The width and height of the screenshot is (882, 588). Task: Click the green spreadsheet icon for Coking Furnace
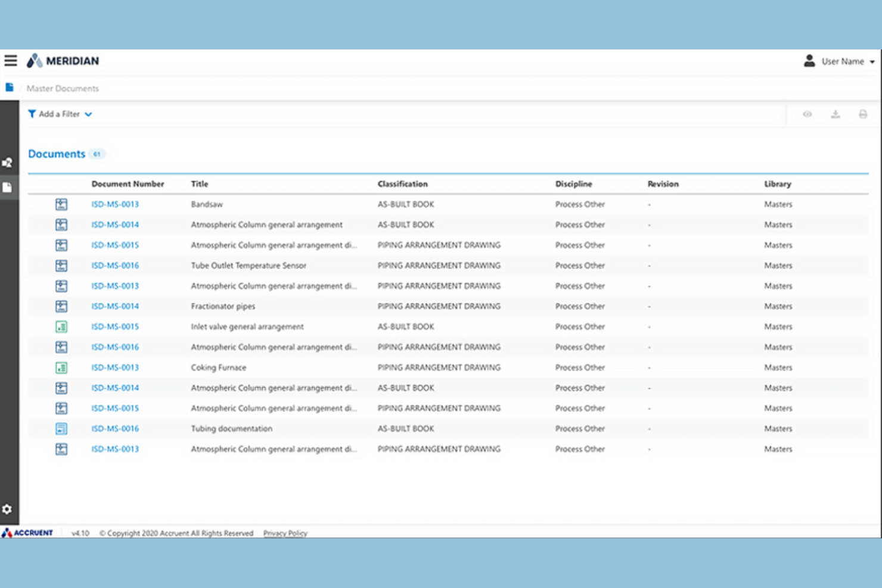click(61, 368)
